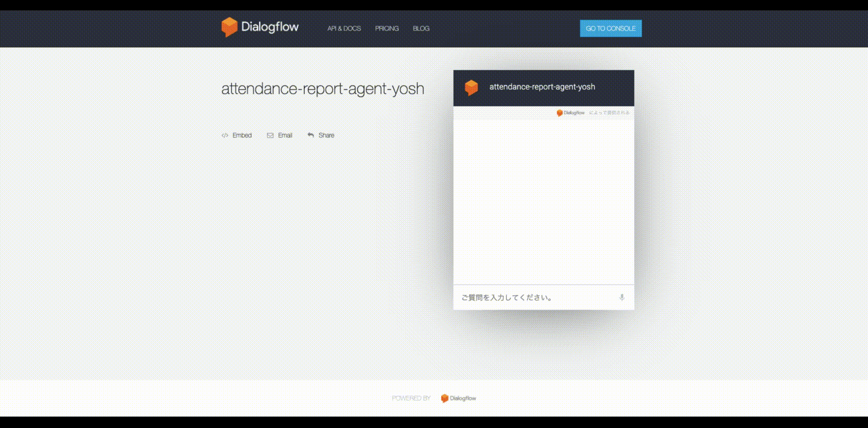This screenshot has height=428, width=868.
Task: Click POWERED BY text in footer
Action: point(411,398)
